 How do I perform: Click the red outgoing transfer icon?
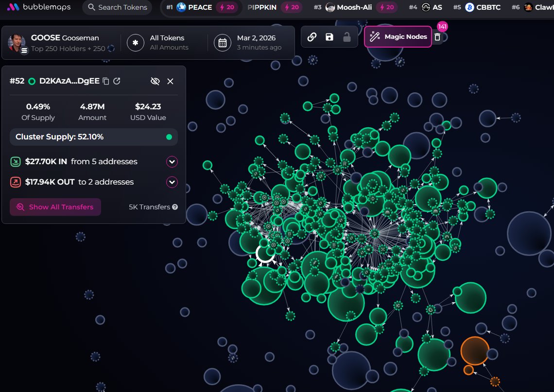[16, 182]
